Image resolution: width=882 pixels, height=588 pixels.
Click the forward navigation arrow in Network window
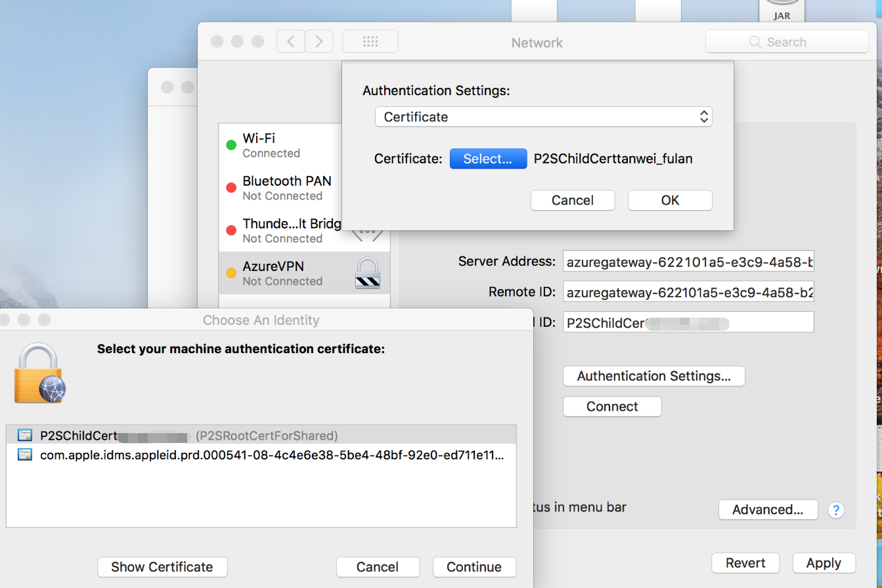[319, 42]
